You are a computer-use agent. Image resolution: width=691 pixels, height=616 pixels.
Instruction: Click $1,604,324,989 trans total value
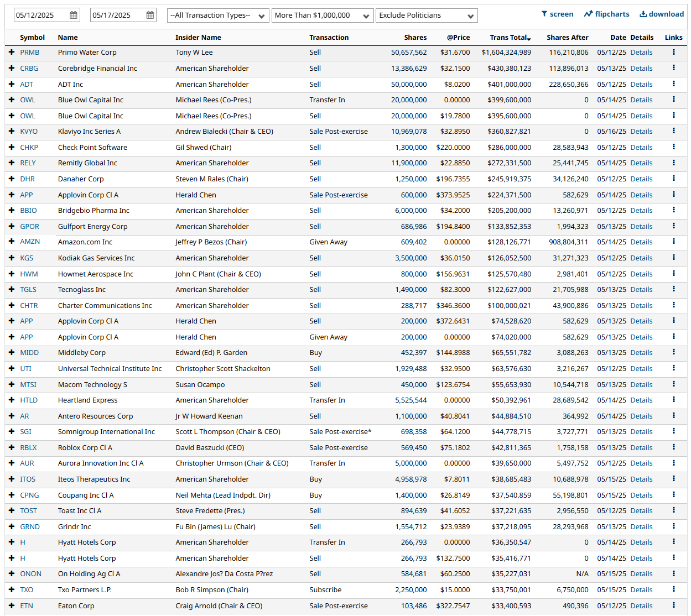click(x=506, y=53)
